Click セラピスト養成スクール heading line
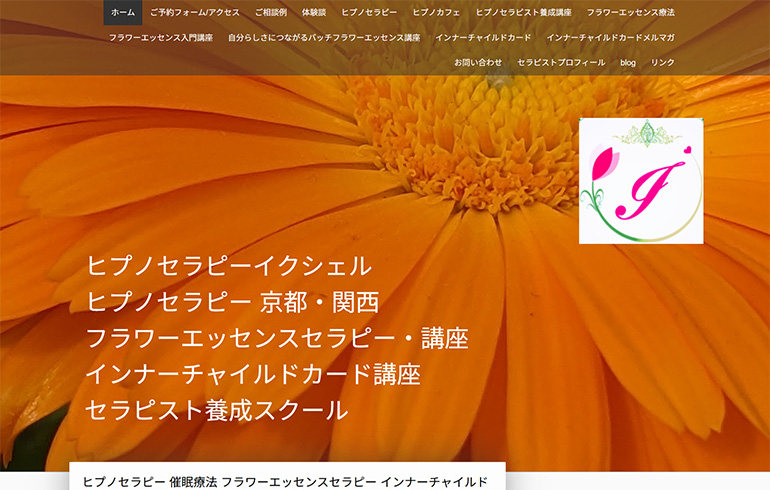 click(217, 410)
